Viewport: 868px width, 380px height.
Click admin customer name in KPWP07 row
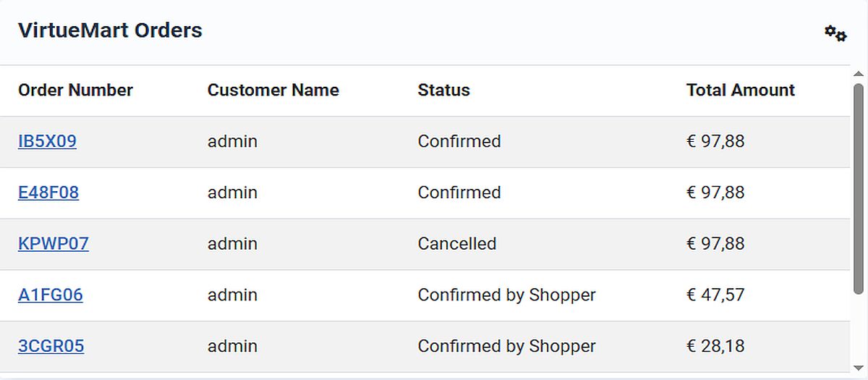(232, 244)
